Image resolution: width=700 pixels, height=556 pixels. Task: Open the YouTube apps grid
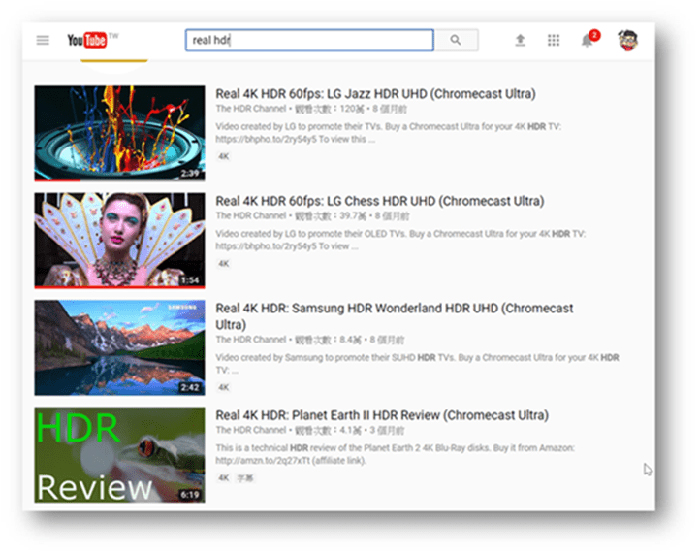pos(553,41)
